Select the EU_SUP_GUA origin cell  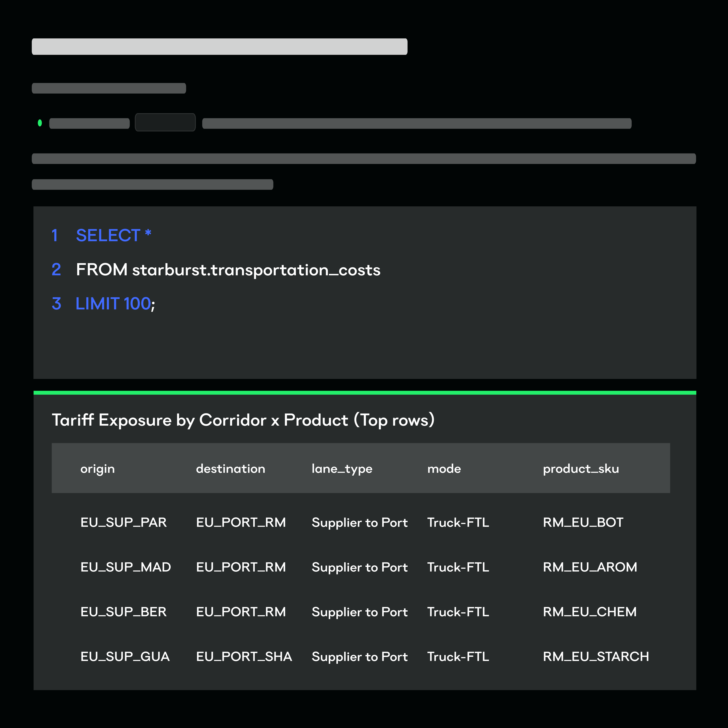[x=125, y=657]
